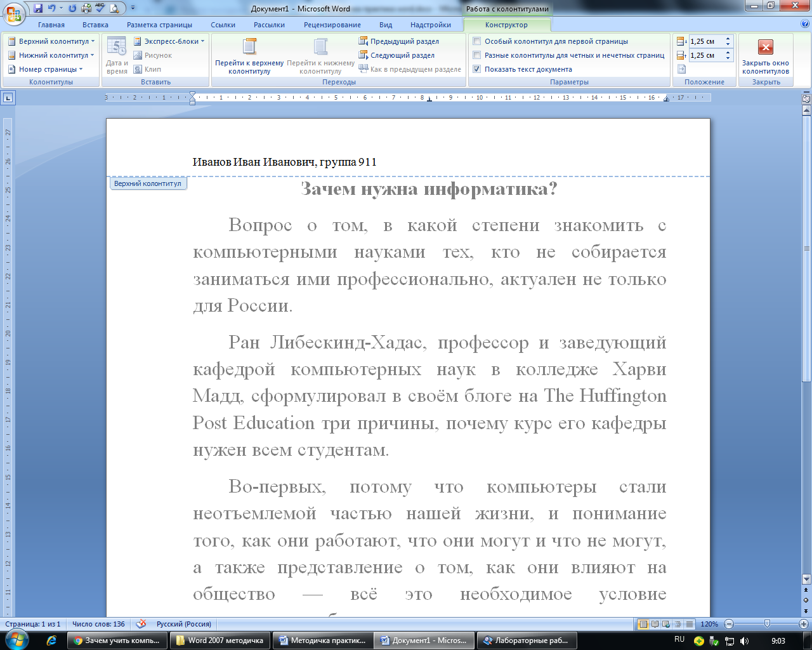Open Номер страницы dropdown
Screen dimensions: 812x650
[45, 69]
